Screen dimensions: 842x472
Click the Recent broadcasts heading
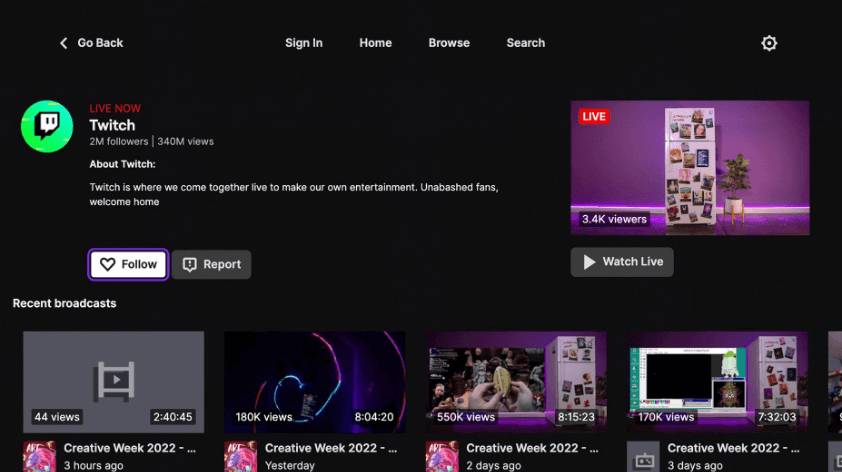(x=64, y=303)
